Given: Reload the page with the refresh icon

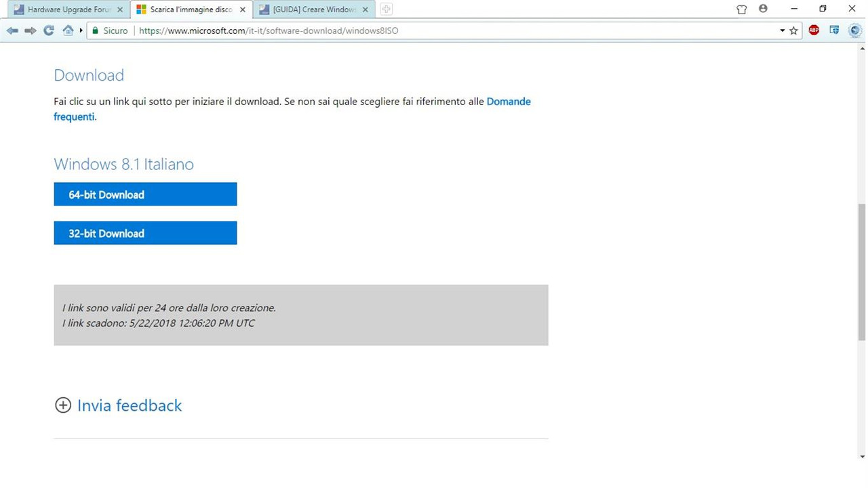Looking at the screenshot, I should pos(47,30).
